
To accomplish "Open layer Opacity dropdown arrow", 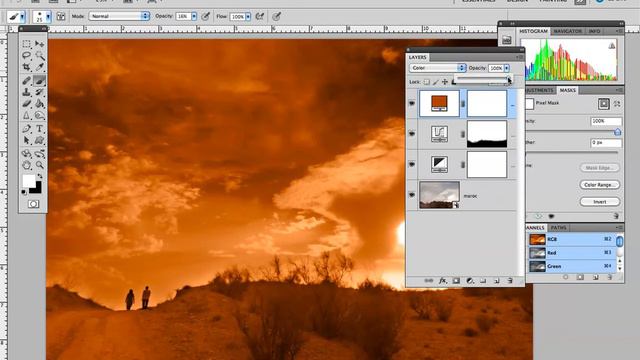I will click(x=507, y=68).
